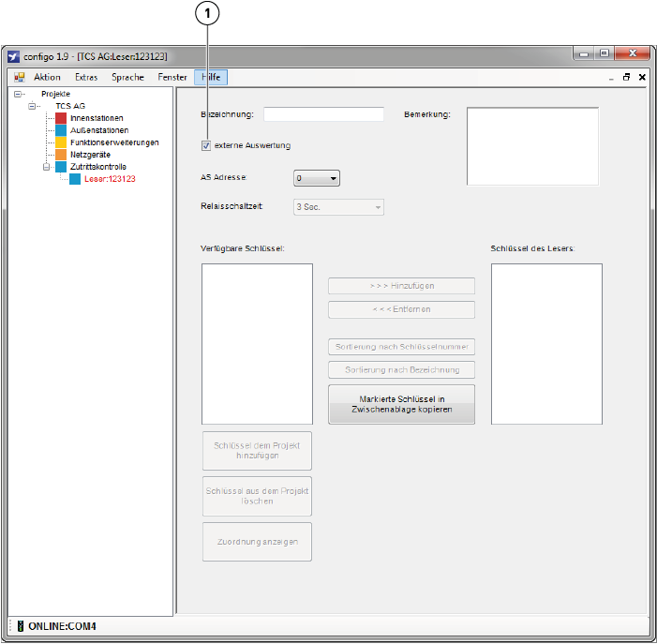The image size is (657, 644).
Task: Click the configo icon in the menu bar
Action: [19, 78]
